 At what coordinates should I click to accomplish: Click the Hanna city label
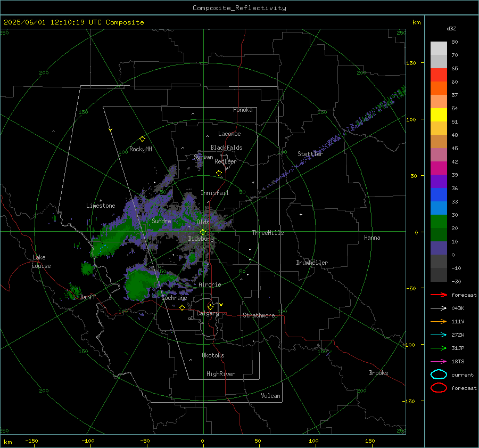point(372,238)
